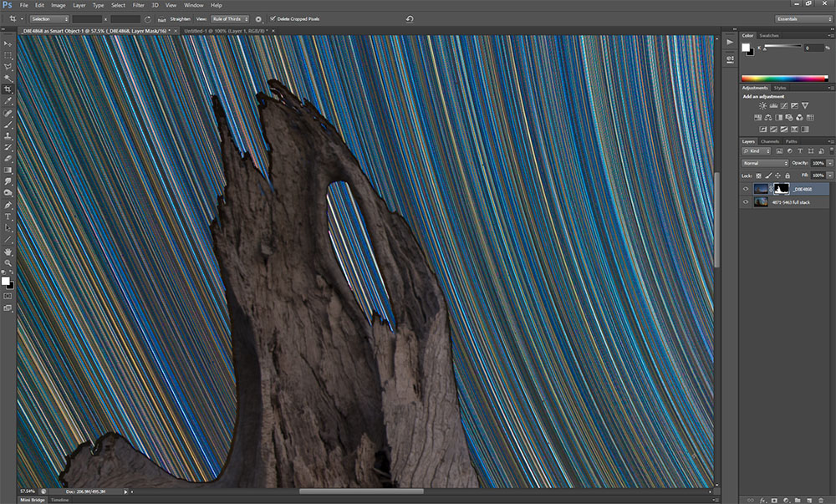Open the Essentials workspace dropdown

tap(804, 18)
